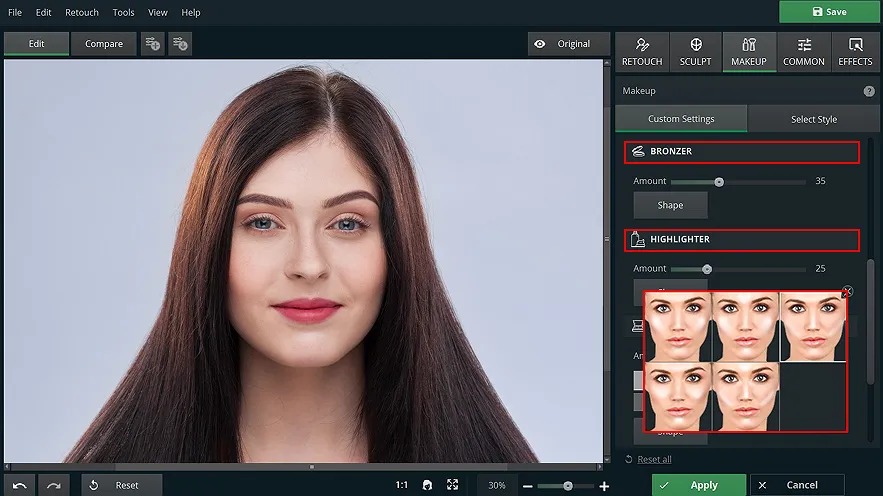This screenshot has height=496, width=883.
Task: Click the add preset sliders icon
Action: [x=153, y=44]
